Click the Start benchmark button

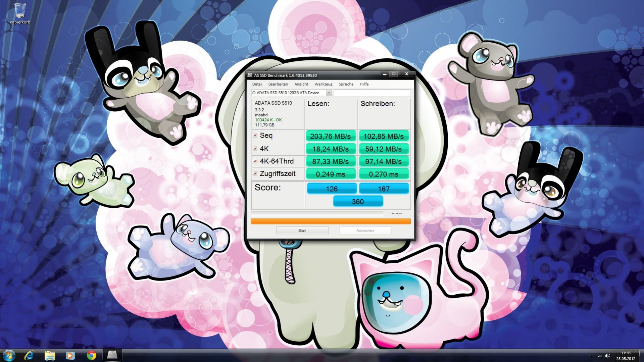(302, 230)
